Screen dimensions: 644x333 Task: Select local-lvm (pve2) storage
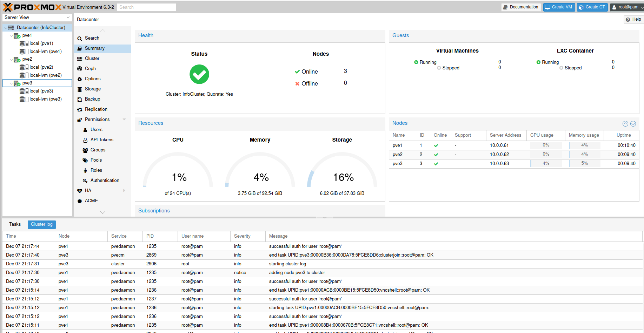(x=46, y=75)
